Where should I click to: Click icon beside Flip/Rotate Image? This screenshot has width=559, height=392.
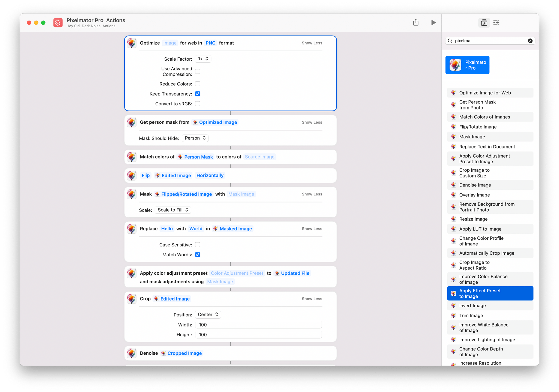453,127
